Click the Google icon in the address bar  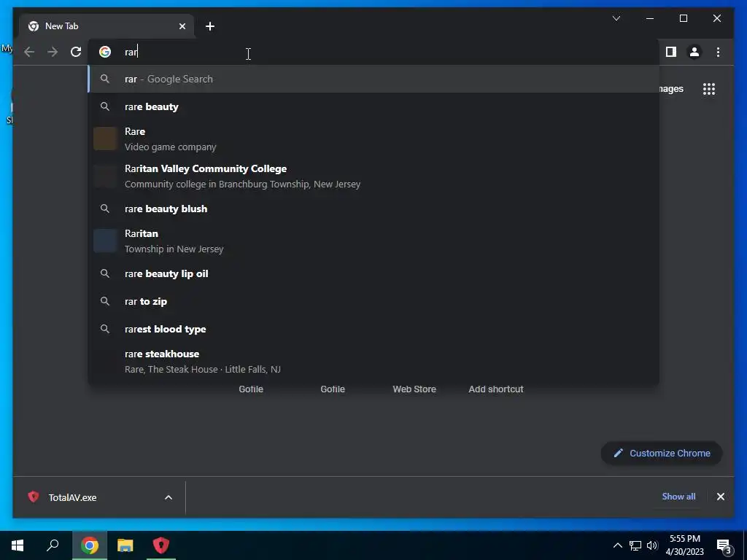(x=105, y=52)
